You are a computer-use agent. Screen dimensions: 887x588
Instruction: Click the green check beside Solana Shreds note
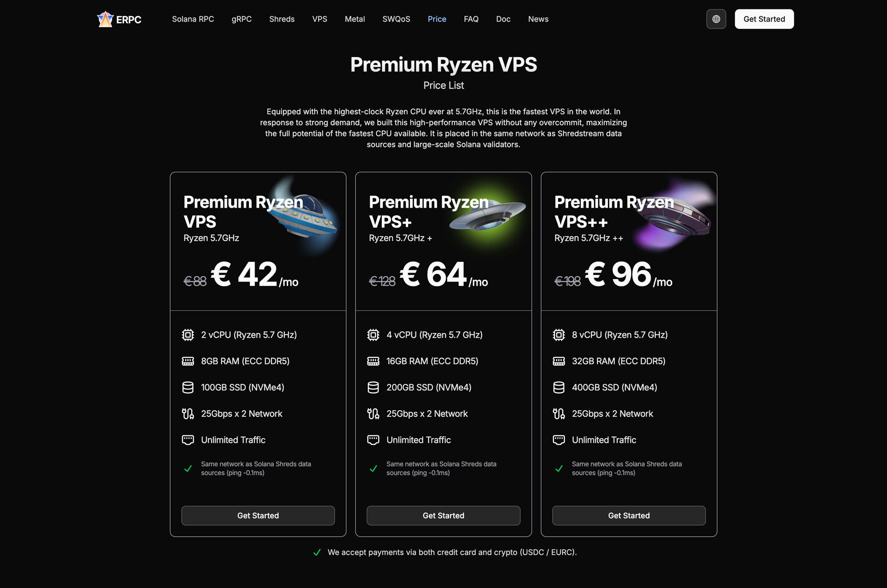click(188, 469)
